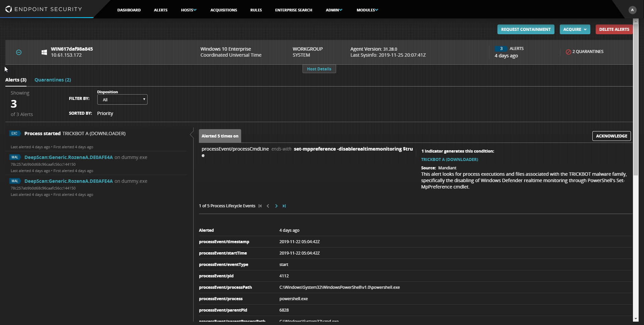
Task: Click the Windows OS icon for host
Action: (x=44, y=52)
